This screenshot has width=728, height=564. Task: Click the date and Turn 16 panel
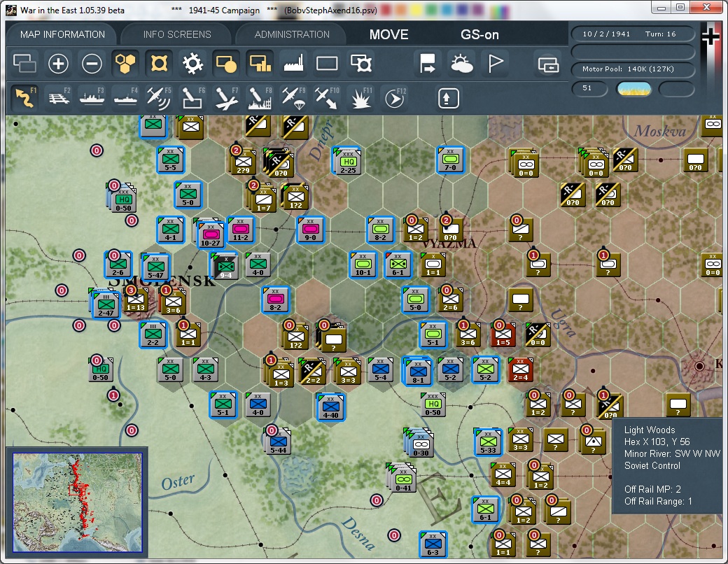(x=633, y=34)
